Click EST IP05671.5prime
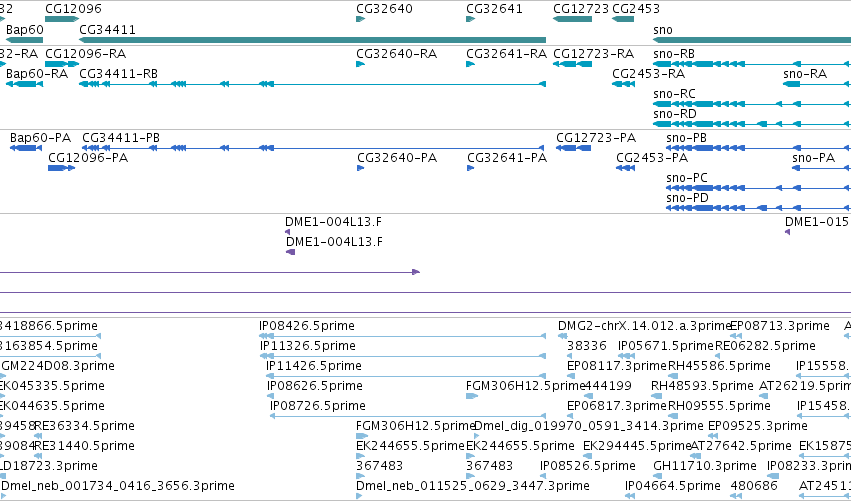The width and height of the screenshot is (851, 501). pos(666,345)
